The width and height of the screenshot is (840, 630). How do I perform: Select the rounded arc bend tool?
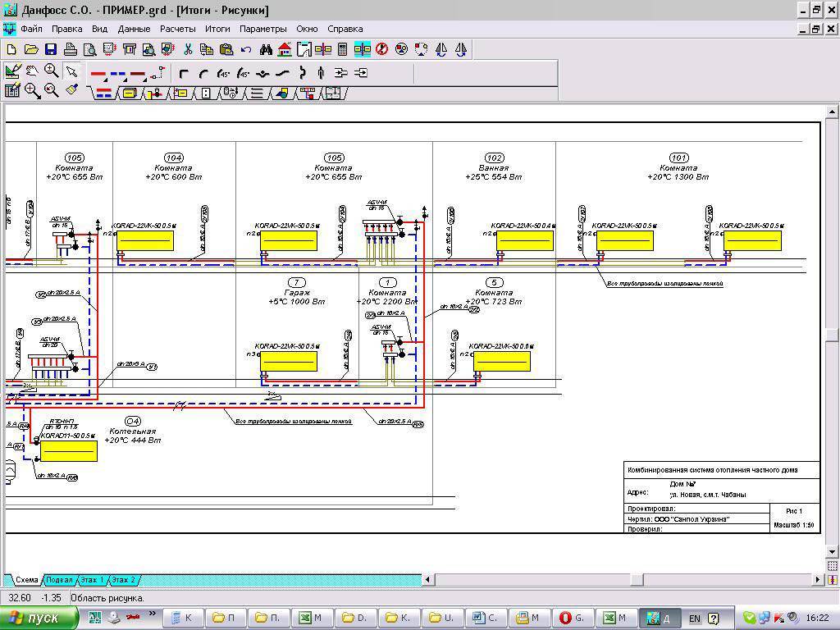pos(203,73)
